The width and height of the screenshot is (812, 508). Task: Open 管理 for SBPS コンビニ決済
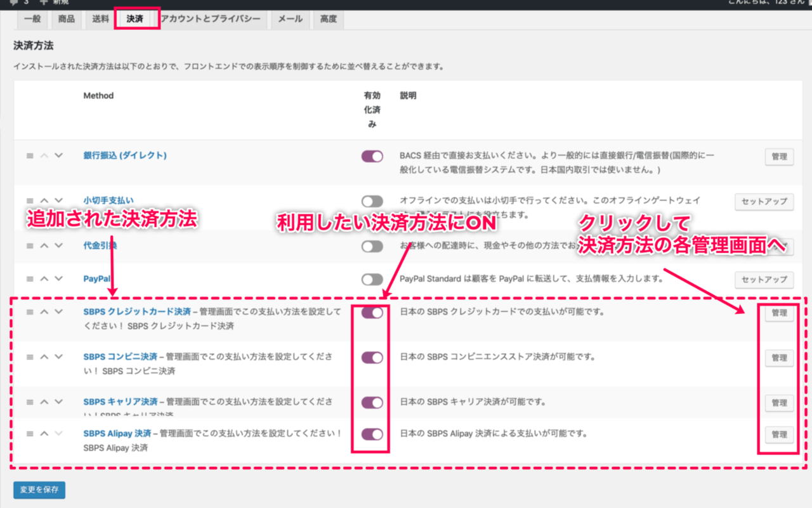pyautogui.click(x=779, y=358)
